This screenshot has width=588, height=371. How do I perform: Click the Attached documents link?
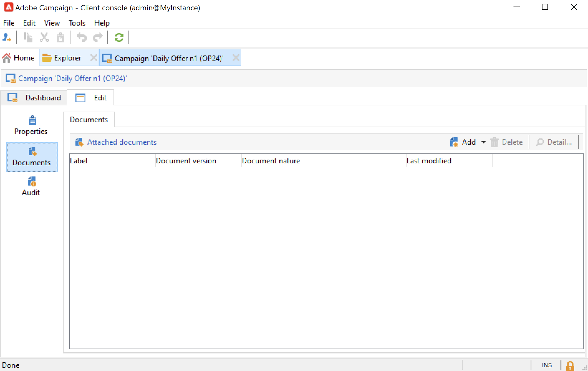122,142
